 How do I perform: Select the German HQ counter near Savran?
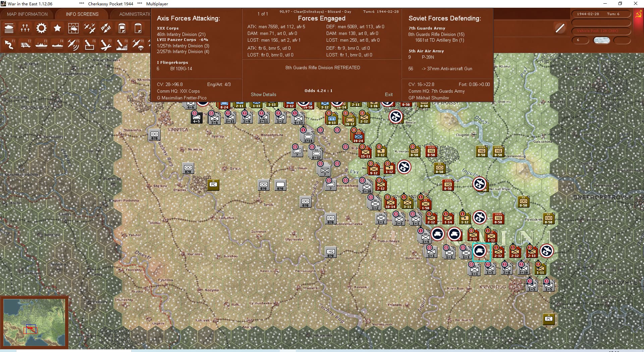point(330,252)
